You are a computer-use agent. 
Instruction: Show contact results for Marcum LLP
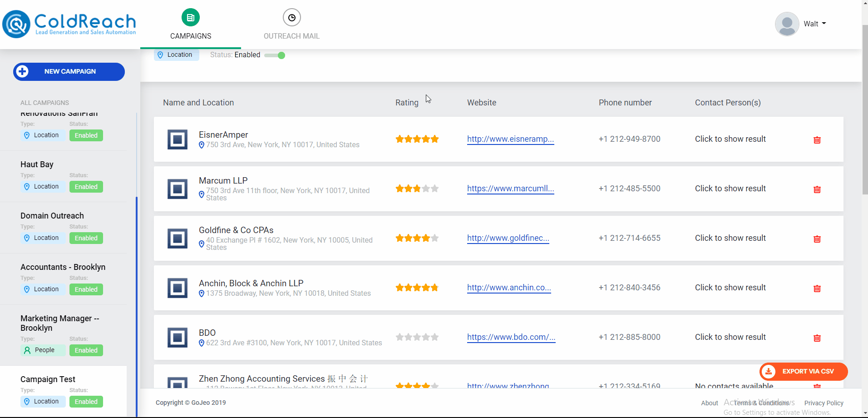tap(730, 189)
